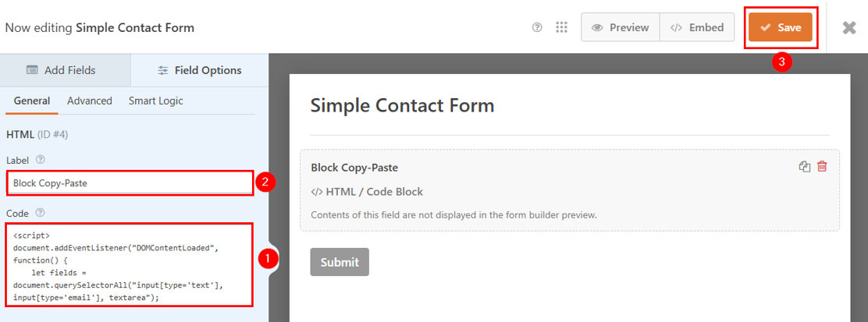The height and width of the screenshot is (322, 868).
Task: Open the Embed form dialog
Action: pyautogui.click(x=697, y=27)
